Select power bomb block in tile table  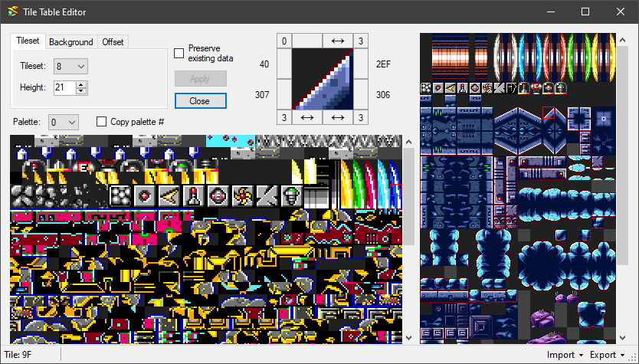pos(475,88)
